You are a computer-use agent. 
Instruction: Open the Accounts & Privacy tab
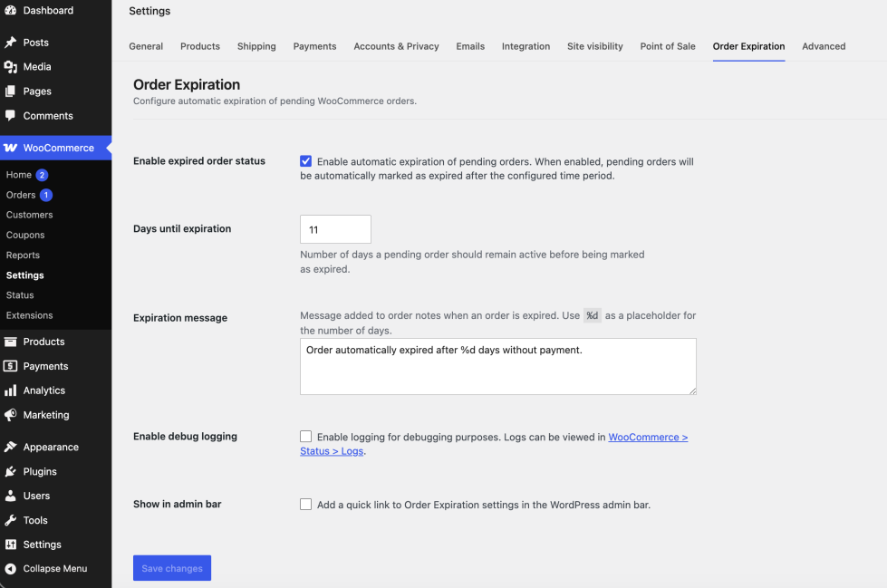coord(396,46)
